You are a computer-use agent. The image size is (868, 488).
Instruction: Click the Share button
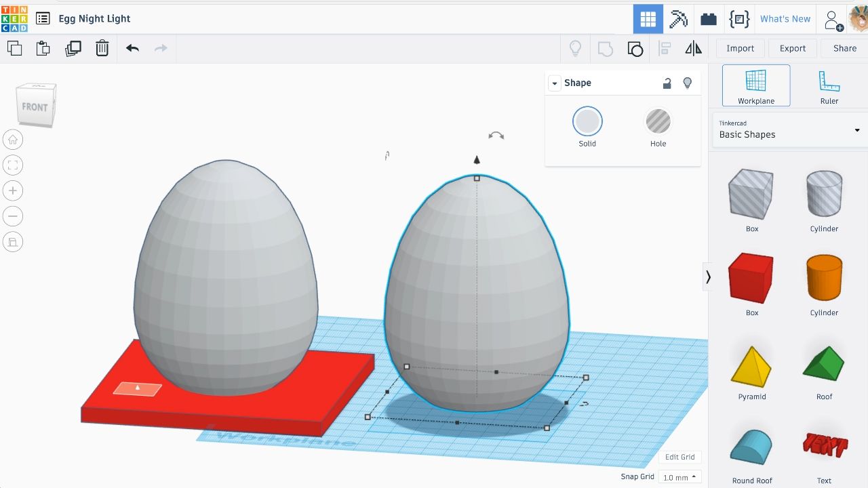(845, 48)
